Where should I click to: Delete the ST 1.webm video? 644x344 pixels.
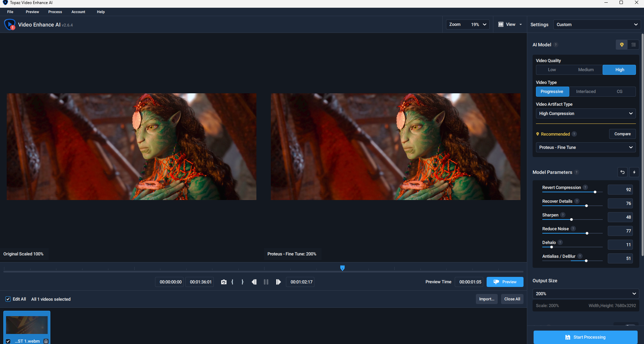tap(46, 341)
